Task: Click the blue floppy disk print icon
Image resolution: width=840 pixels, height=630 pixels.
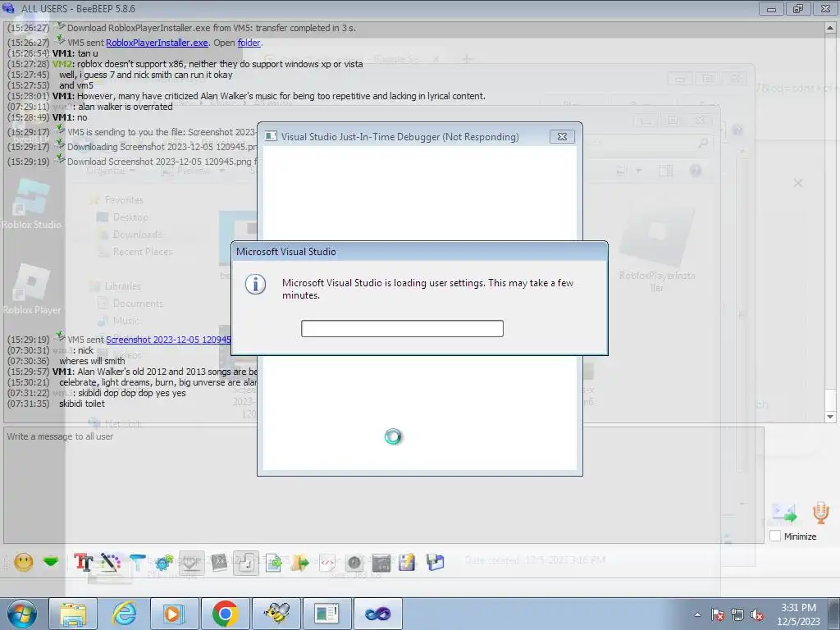Action: pyautogui.click(x=435, y=562)
